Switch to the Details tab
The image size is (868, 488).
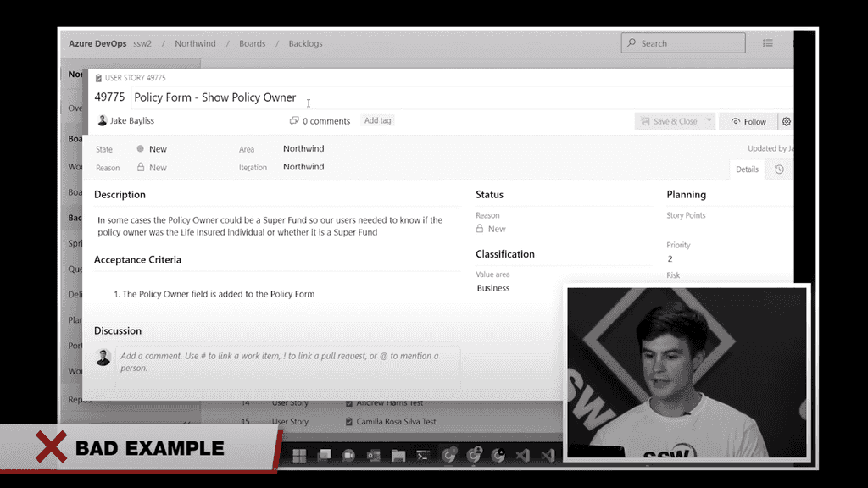[747, 169]
